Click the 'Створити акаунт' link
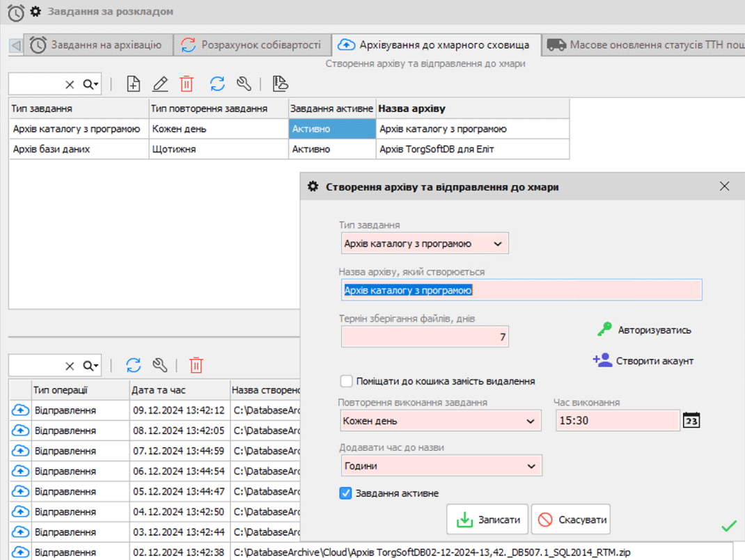This screenshot has height=560, width=745. pos(654,361)
